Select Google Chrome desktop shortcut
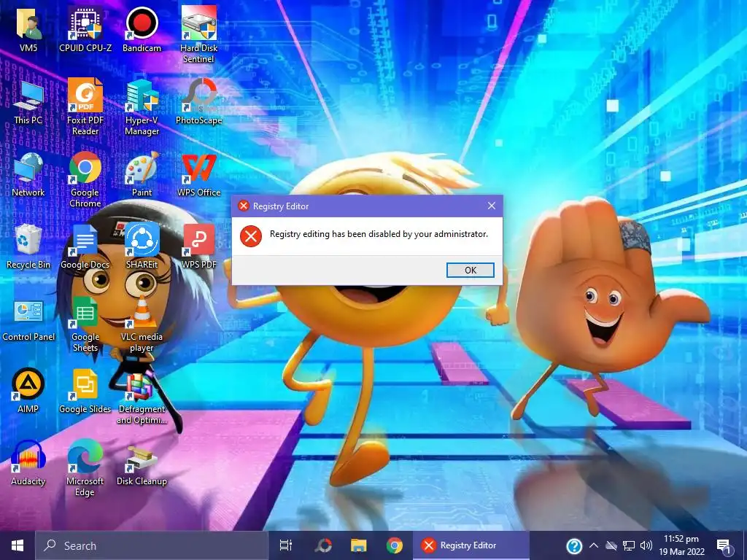 (x=85, y=180)
